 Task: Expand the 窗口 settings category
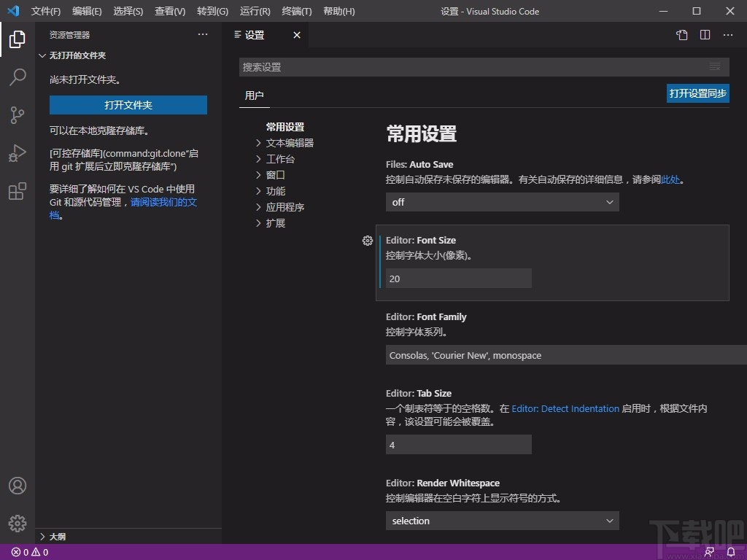click(x=271, y=175)
